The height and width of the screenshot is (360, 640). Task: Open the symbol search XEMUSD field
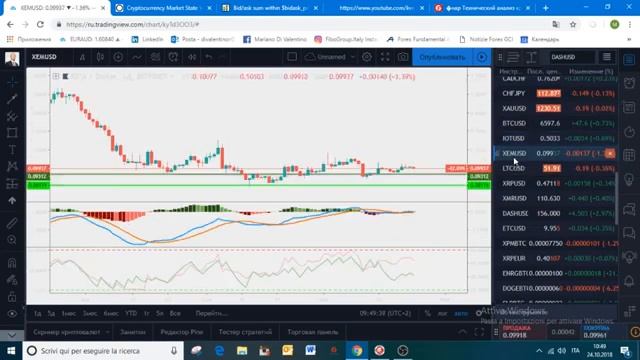pyautogui.click(x=44, y=57)
